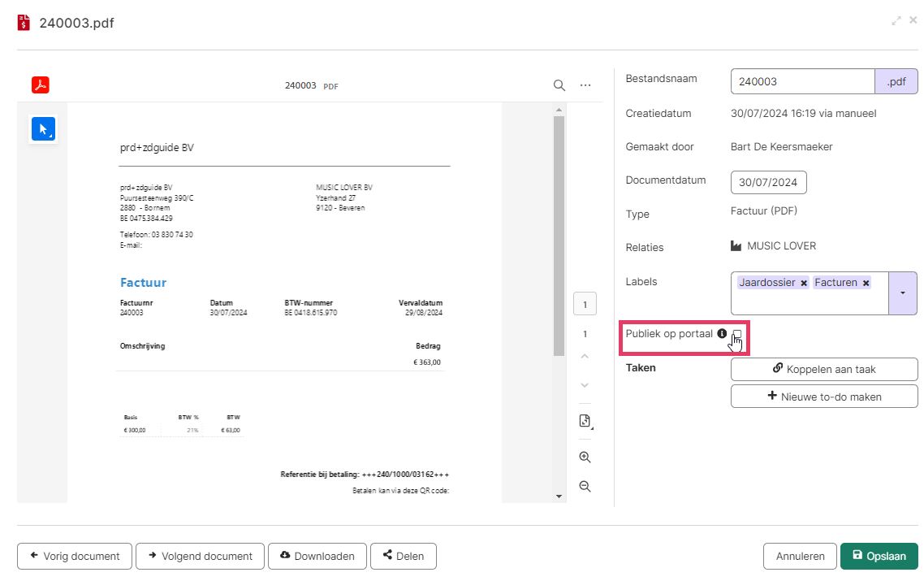Click the info icon next to Publiek op portaal
The image size is (924, 581).
click(722, 333)
